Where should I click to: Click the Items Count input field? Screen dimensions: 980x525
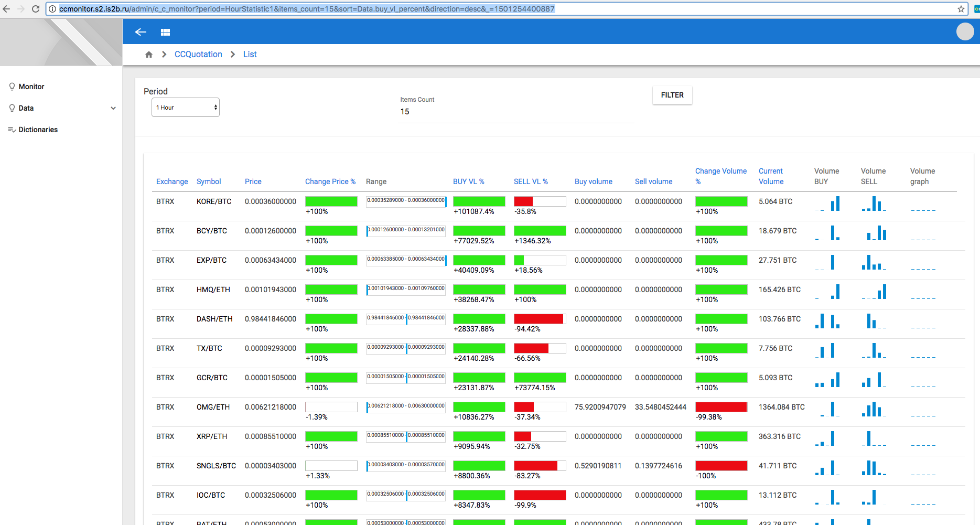516,112
